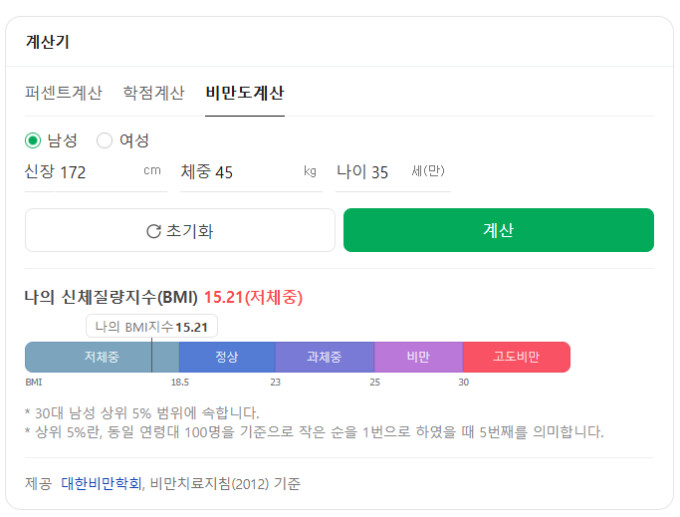Select the 남성 radio button

(x=33, y=141)
